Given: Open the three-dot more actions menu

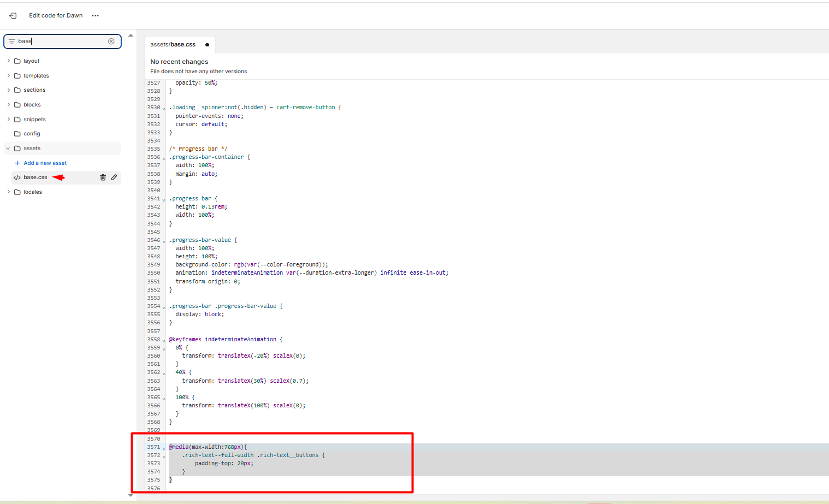Looking at the screenshot, I should [96, 16].
